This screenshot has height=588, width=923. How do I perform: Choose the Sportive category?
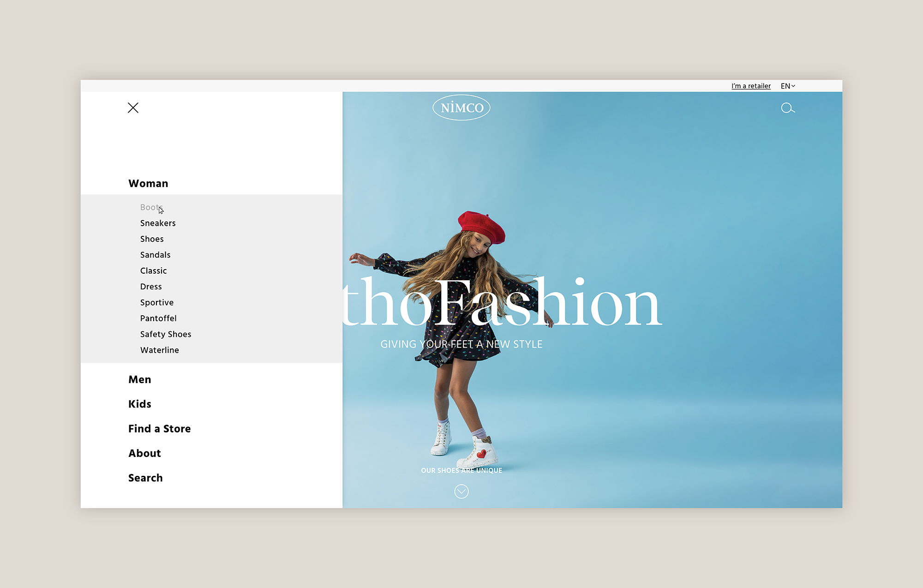tap(157, 302)
